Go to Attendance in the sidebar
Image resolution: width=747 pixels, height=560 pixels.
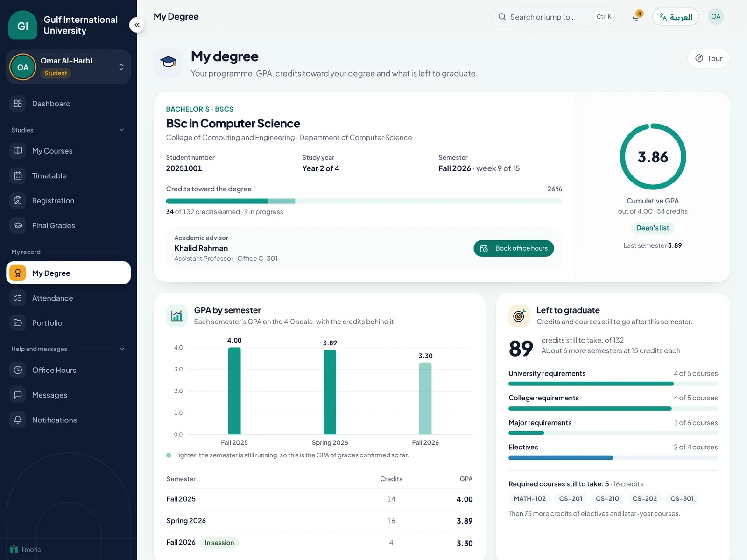[68, 298]
